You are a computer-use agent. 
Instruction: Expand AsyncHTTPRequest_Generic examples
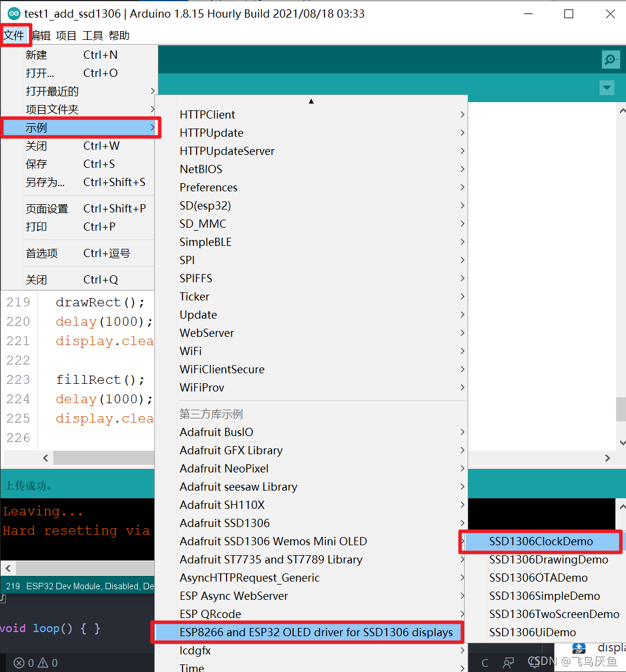click(x=311, y=578)
